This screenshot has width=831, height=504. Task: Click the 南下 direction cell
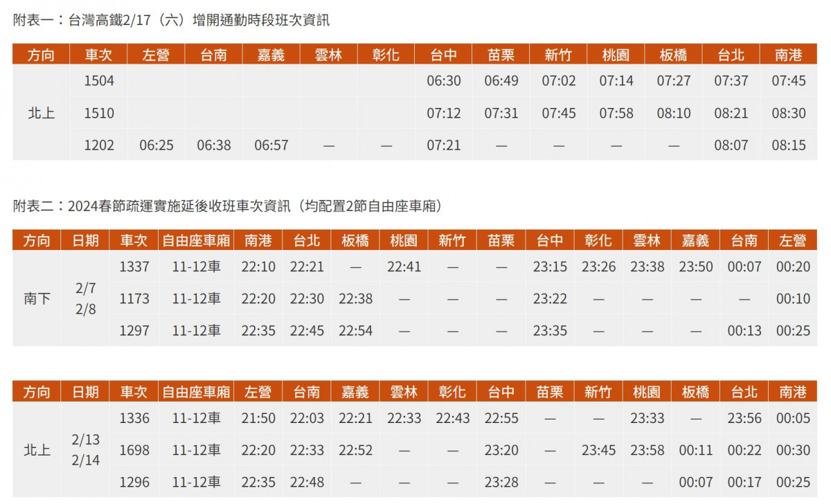(37, 299)
